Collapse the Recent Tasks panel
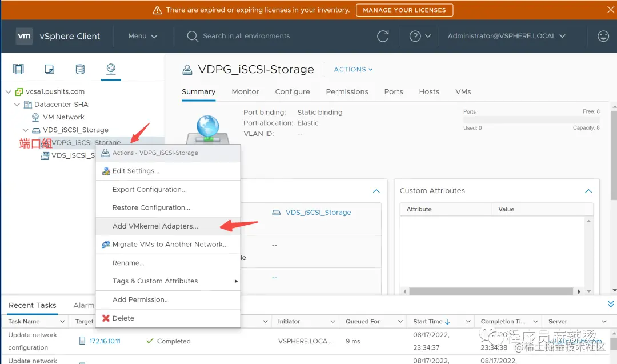This screenshot has height=364, width=617. [610, 304]
